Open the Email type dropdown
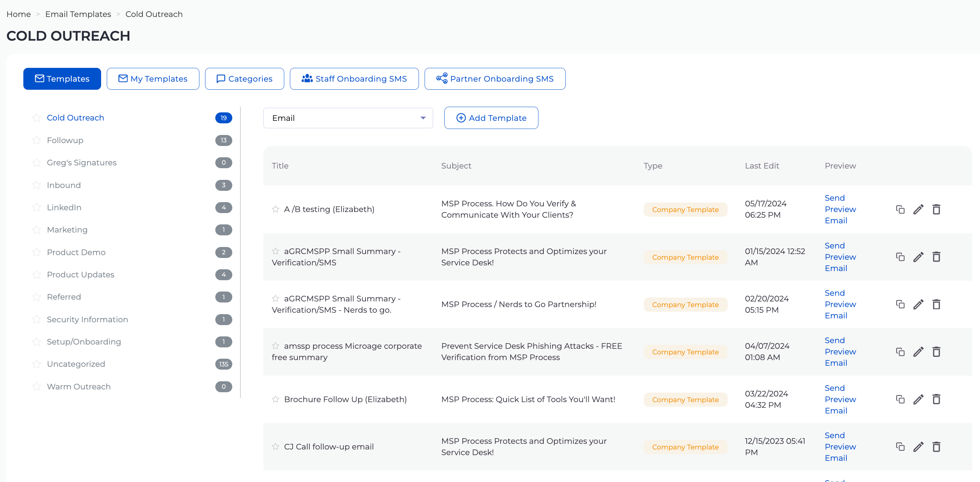The height and width of the screenshot is (482, 980). [348, 118]
